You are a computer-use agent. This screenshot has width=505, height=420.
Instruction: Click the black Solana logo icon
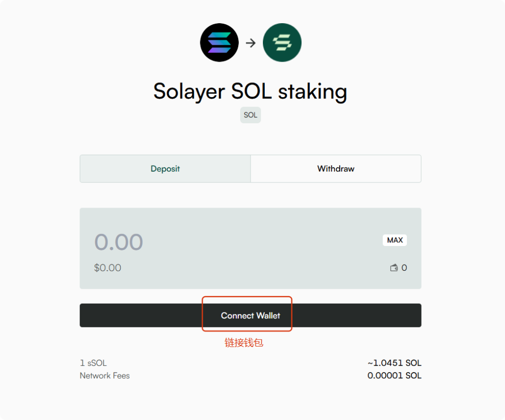pos(219,42)
